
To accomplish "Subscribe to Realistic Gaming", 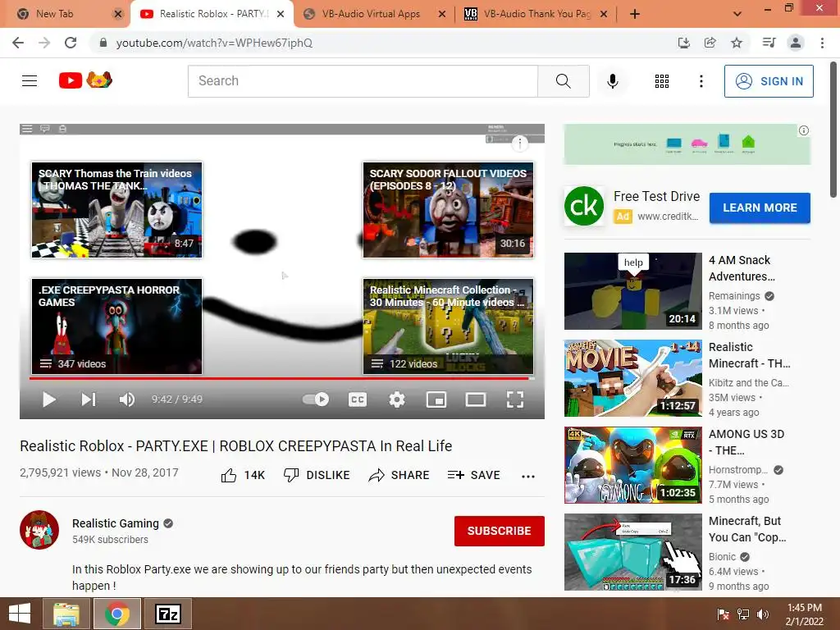I will coord(500,531).
